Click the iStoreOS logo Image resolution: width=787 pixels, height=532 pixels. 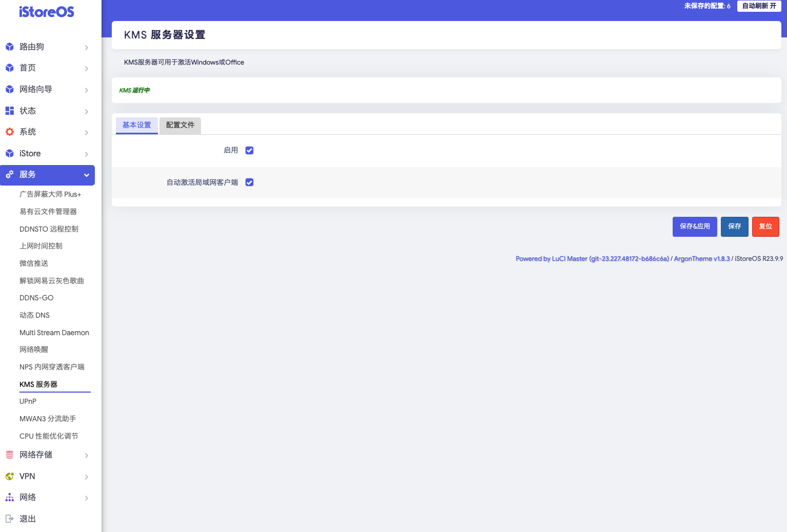tap(47, 12)
